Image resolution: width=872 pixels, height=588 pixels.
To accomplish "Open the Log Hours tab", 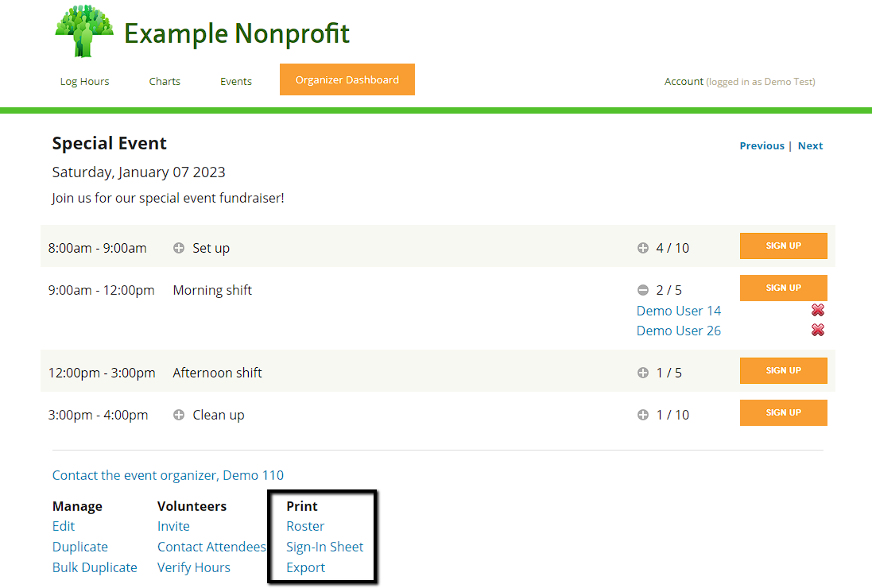I will coord(84,81).
